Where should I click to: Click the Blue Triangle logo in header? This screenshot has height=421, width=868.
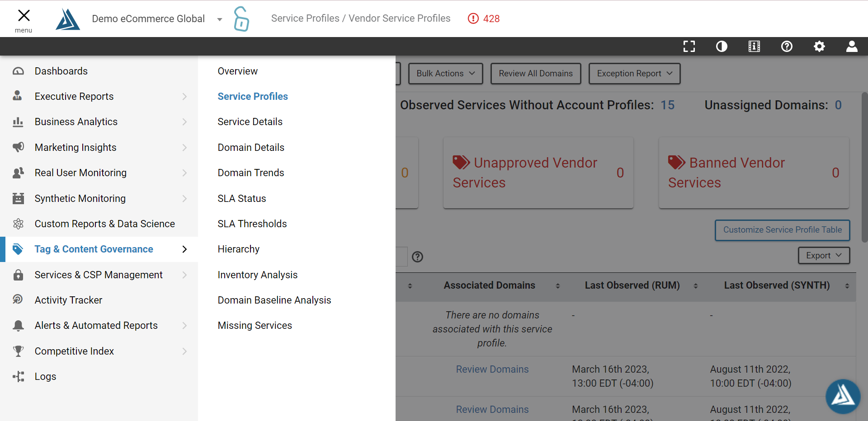(x=68, y=19)
